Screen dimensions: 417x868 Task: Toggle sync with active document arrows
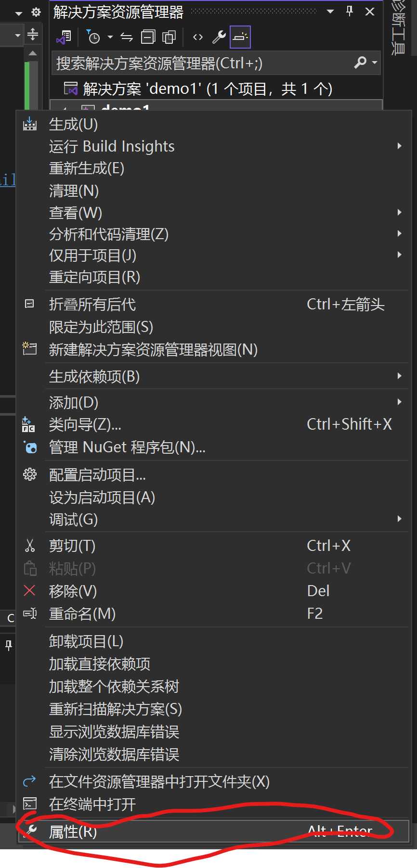pyautogui.click(x=127, y=37)
